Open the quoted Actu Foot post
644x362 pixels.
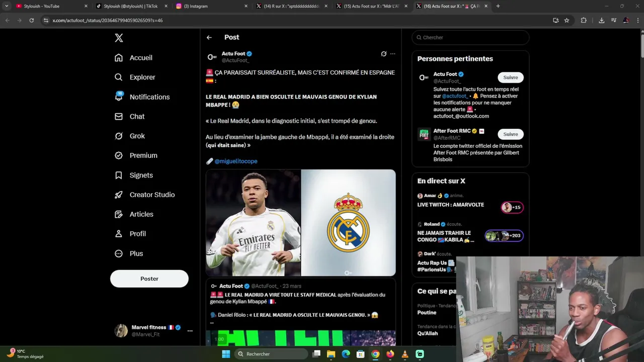coord(300,312)
